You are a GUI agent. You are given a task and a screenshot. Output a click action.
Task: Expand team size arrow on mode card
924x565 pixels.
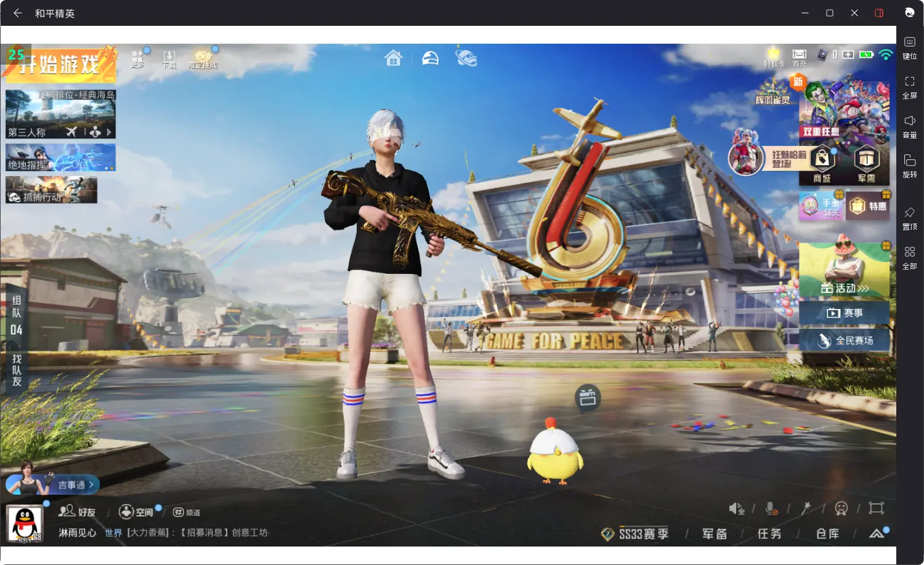[108, 132]
